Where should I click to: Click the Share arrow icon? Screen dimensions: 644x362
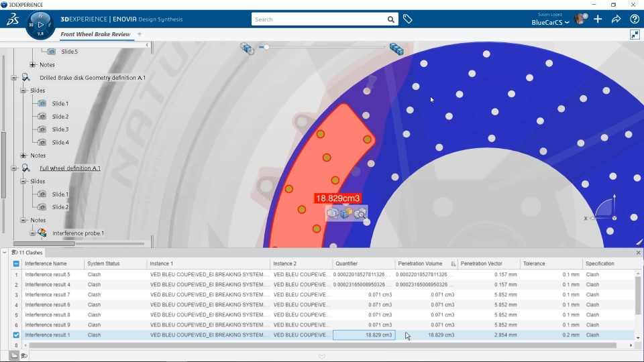616,19
